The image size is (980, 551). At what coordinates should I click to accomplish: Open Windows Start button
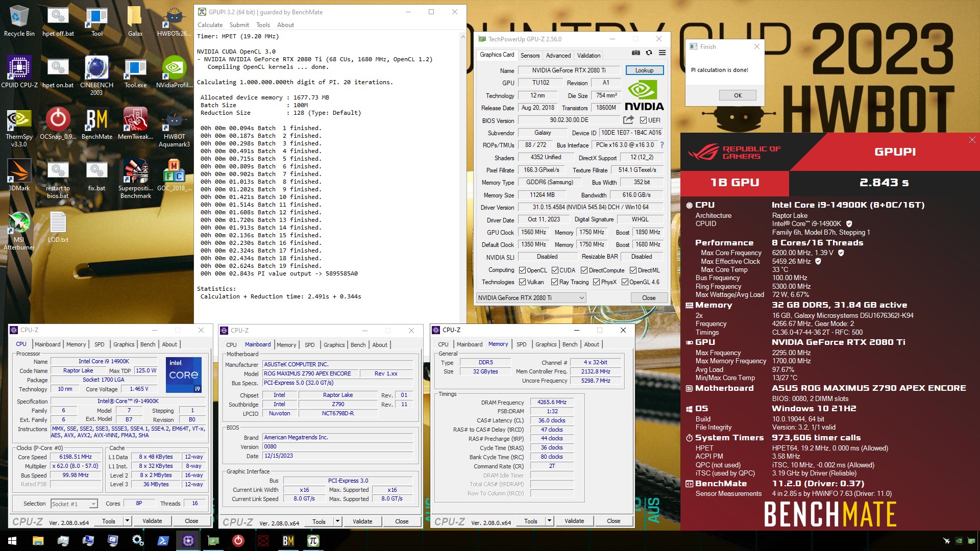(12, 541)
